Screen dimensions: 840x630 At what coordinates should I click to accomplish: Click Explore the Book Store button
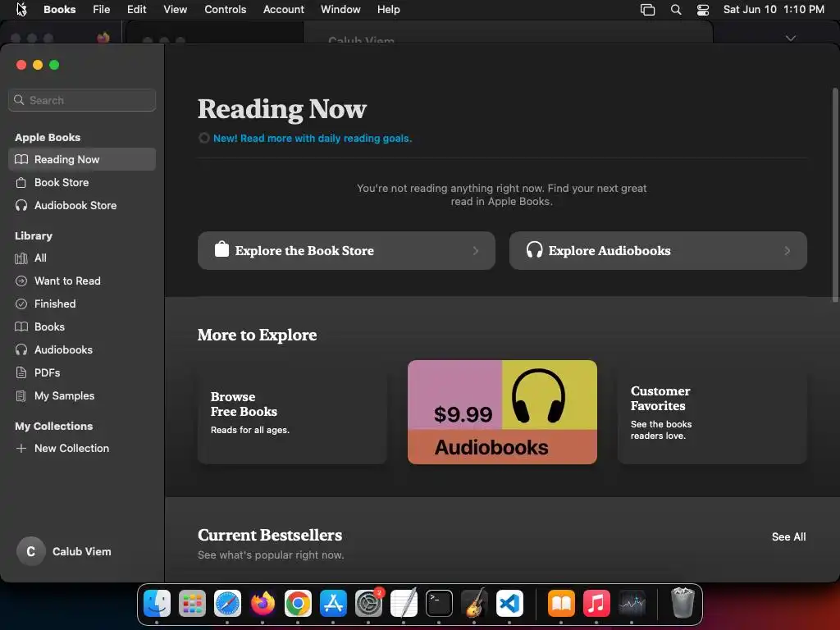346,251
